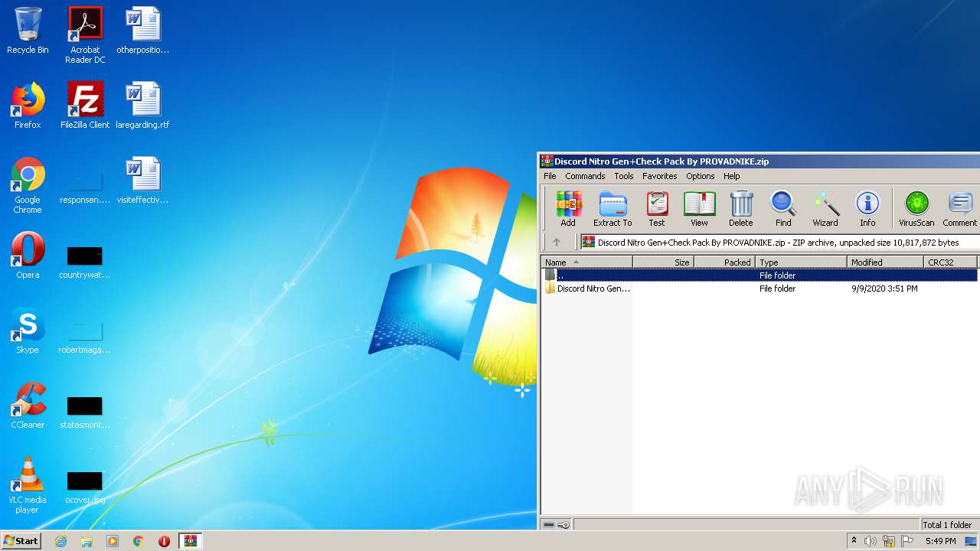Sort by the CRC32 column header
980x551 pixels.
[x=952, y=262]
